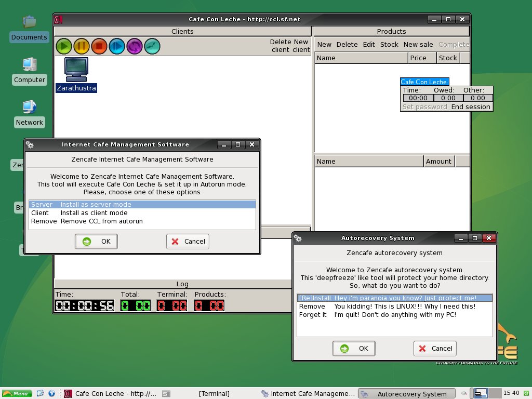Click the Cafe Con Leche window logo icon
Viewport: 532px width, 399px height.
pyautogui.click(x=58, y=20)
